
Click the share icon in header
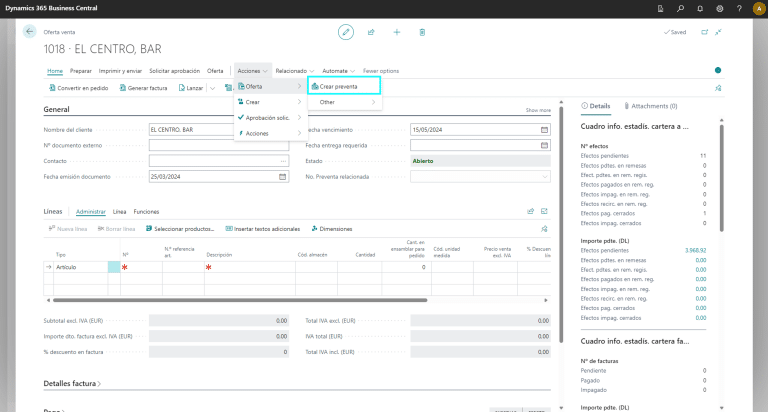click(x=371, y=32)
